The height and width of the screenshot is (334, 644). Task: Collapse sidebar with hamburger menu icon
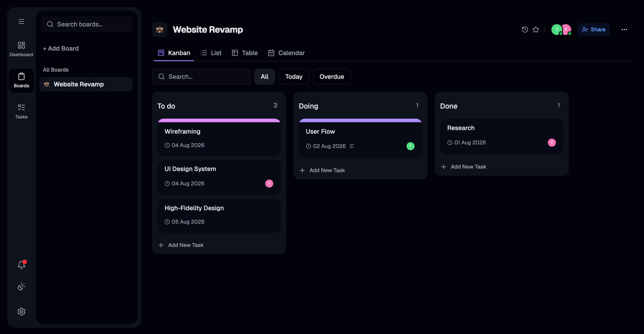[21, 21]
